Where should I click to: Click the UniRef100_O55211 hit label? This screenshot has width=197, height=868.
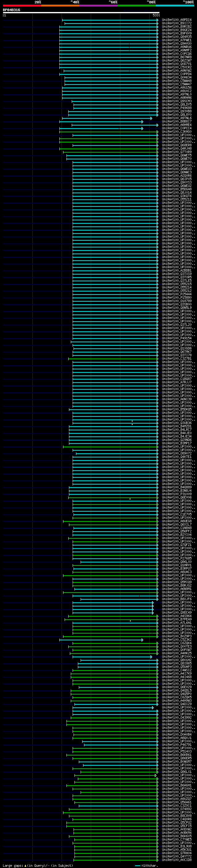pyautogui.click(x=176, y=200)
